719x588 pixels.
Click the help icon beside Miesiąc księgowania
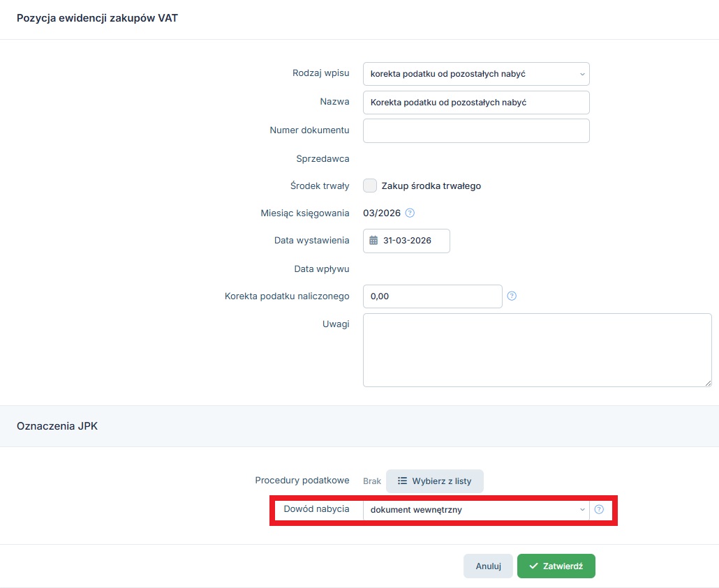410,213
